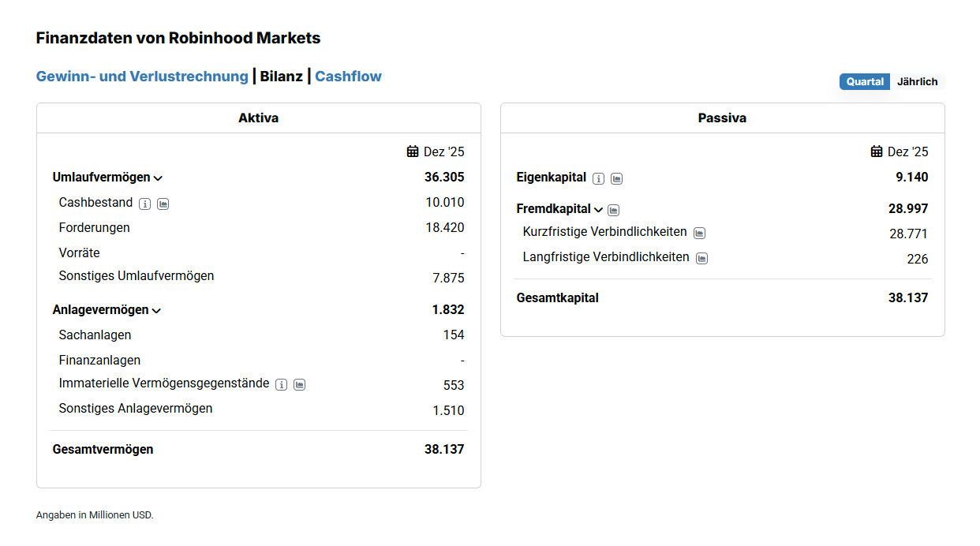Collapse the Anlagevermögen section

(x=156, y=311)
